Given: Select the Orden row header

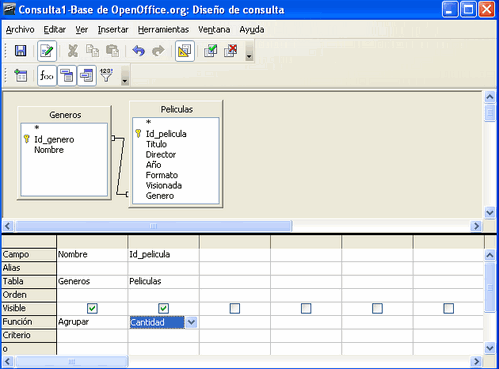Looking at the screenshot, I should coord(29,295).
